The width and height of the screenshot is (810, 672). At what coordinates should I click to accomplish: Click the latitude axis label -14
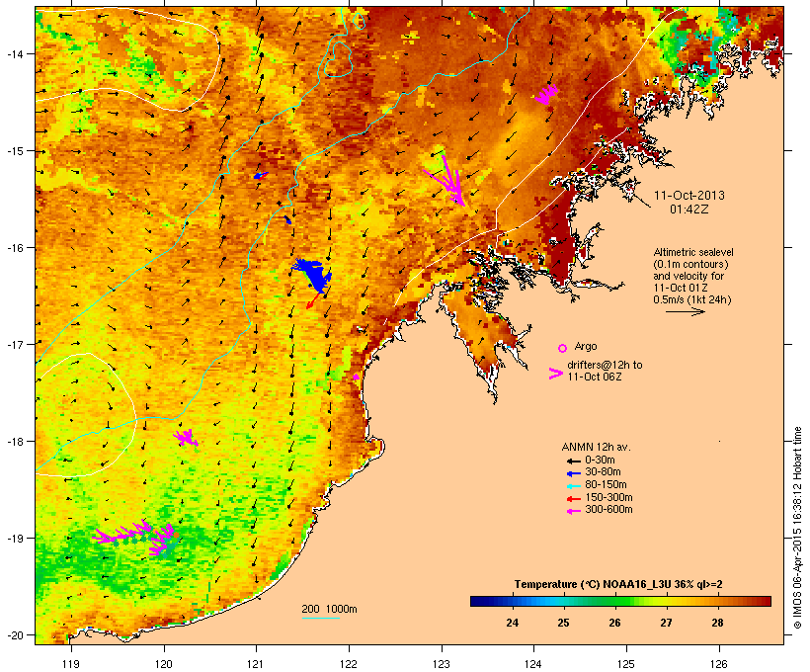tap(15, 53)
